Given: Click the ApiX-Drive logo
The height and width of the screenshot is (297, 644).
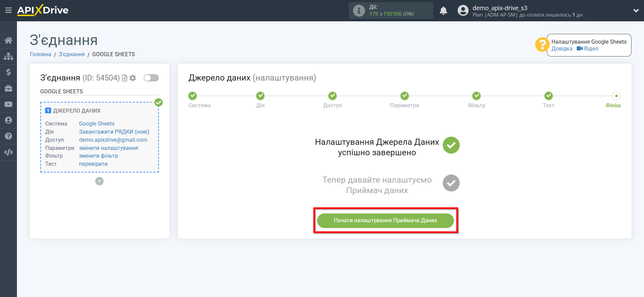Looking at the screenshot, I should [43, 10].
